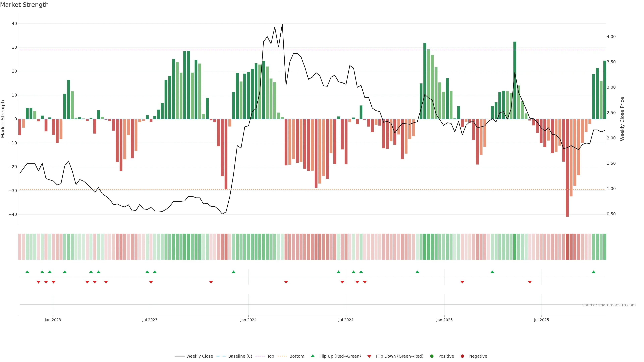
Task: Click the source sharemaestro.com text
Action: 609,305
